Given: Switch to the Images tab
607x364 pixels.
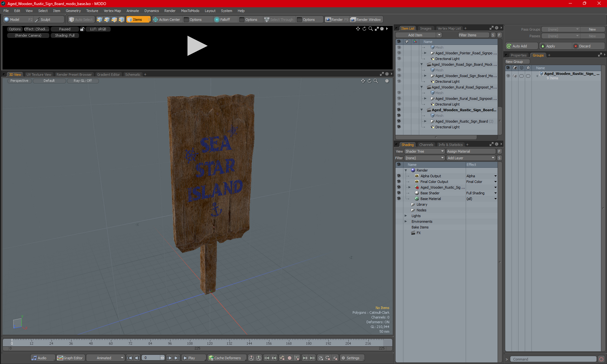Looking at the screenshot, I should point(426,28).
